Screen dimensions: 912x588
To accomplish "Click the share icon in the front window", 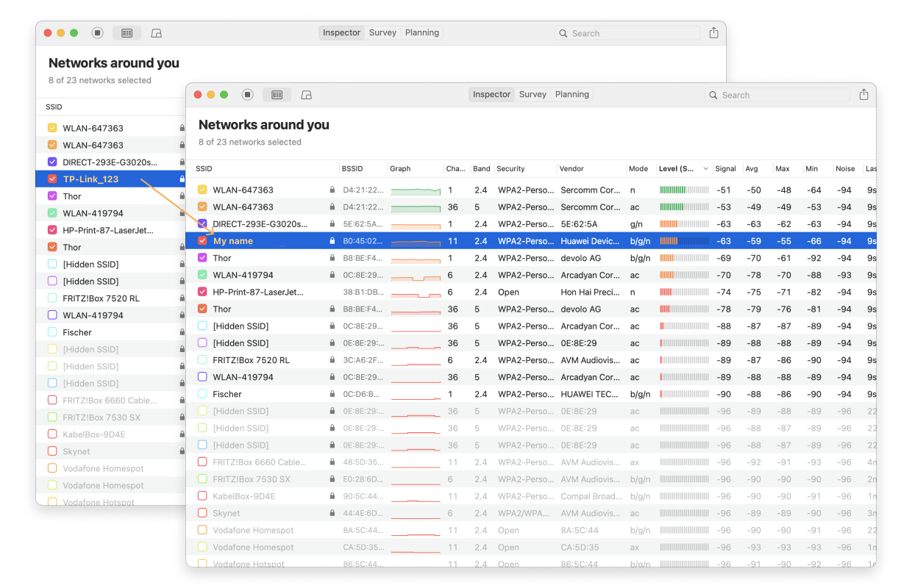I will pos(863,95).
